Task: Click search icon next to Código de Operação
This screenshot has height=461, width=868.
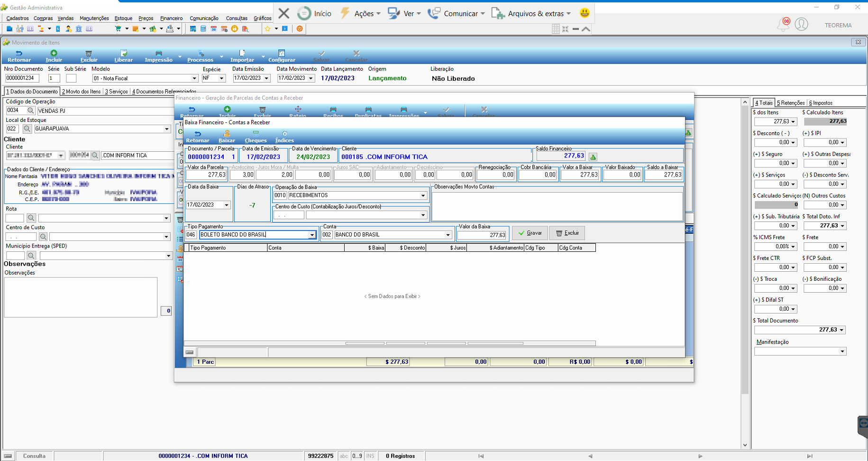Action: tap(31, 111)
